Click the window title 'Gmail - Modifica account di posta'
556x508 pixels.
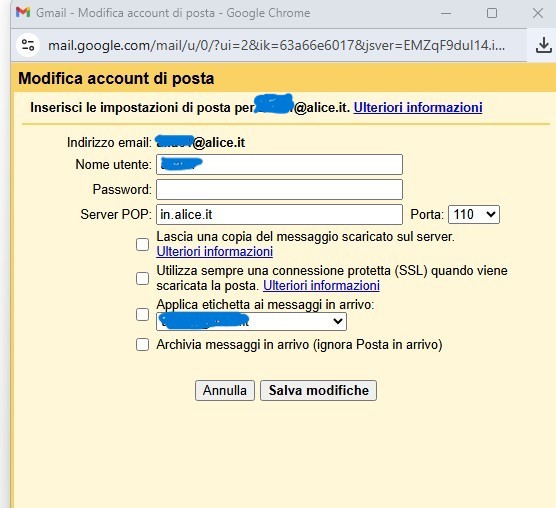coord(125,13)
